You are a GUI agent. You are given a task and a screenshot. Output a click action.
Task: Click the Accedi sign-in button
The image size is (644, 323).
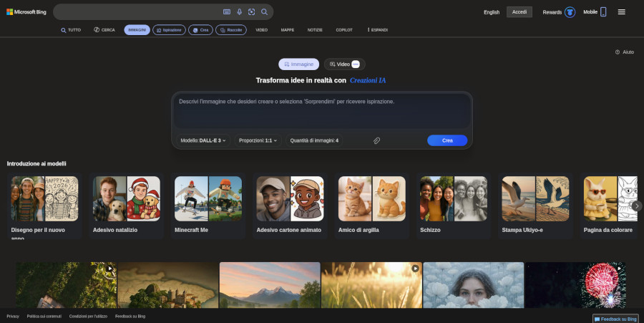[519, 12]
